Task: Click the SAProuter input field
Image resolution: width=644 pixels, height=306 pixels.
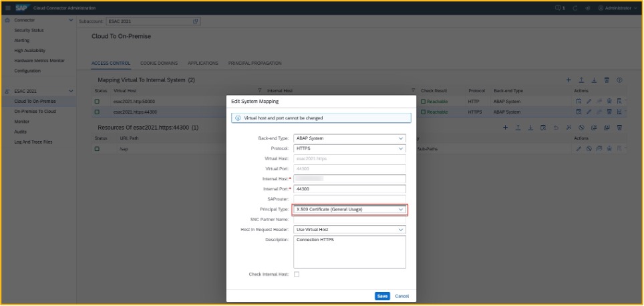Action: click(x=349, y=199)
